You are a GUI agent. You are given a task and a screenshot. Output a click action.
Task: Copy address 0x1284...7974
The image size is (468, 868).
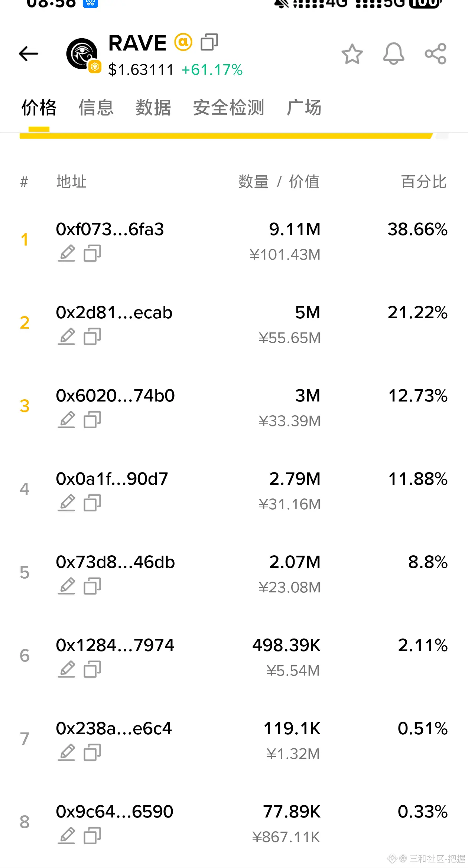[x=92, y=670]
